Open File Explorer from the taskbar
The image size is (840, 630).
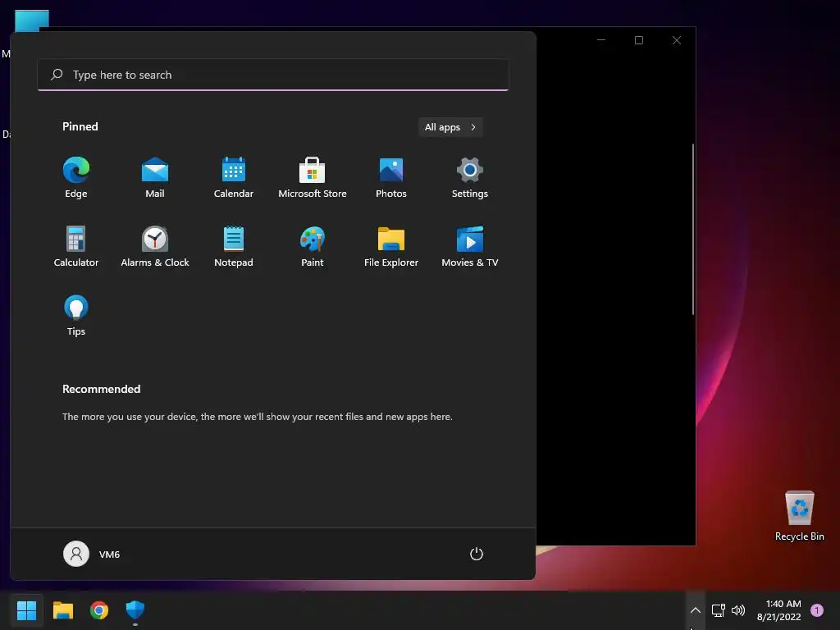62,610
